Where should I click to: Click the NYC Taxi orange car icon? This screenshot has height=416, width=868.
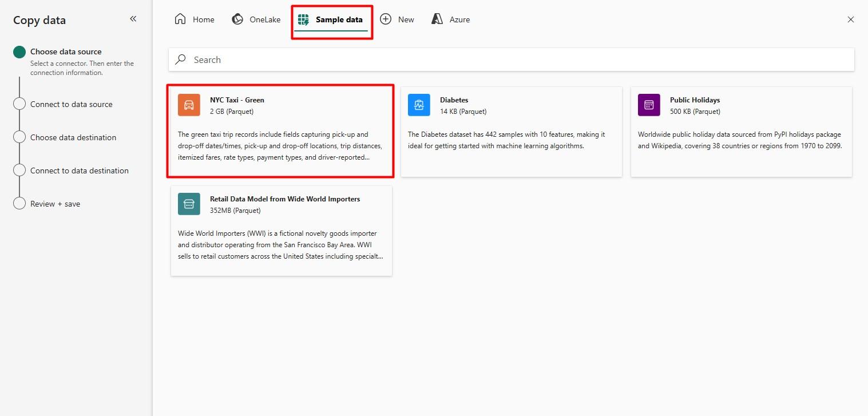(x=189, y=105)
